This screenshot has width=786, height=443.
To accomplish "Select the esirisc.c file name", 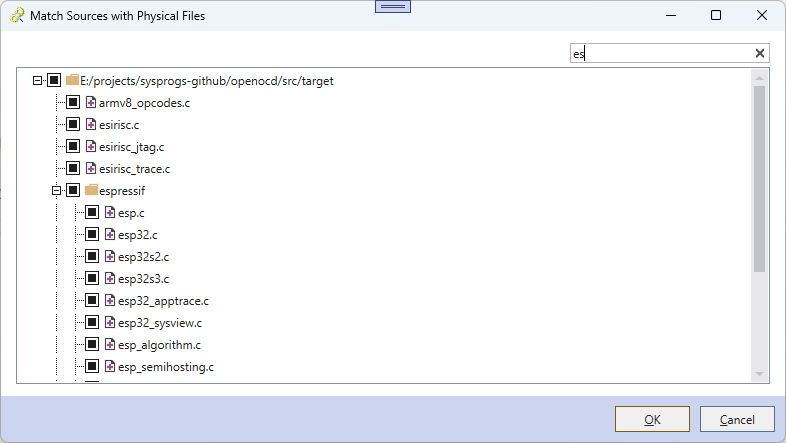I will tap(119, 125).
